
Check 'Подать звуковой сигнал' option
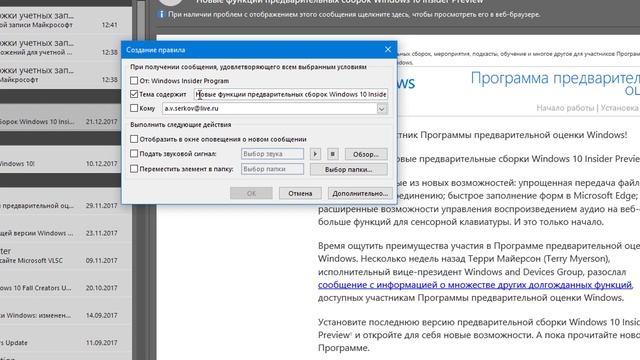134,154
